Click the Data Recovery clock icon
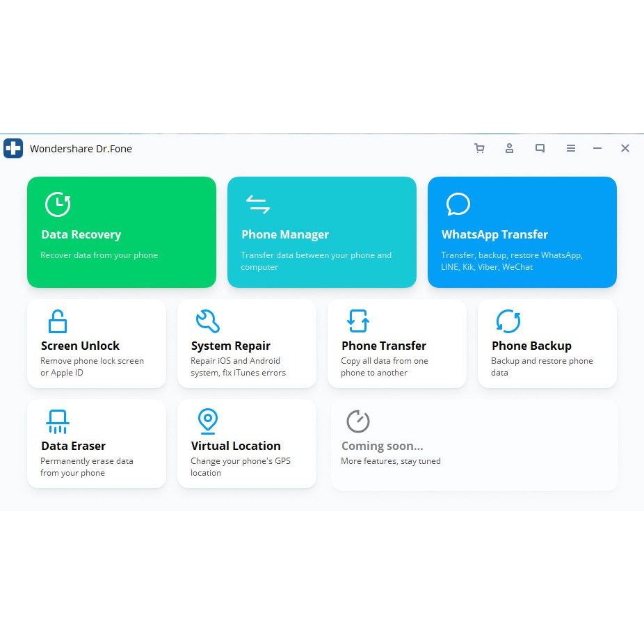The width and height of the screenshot is (644, 644). (x=58, y=204)
